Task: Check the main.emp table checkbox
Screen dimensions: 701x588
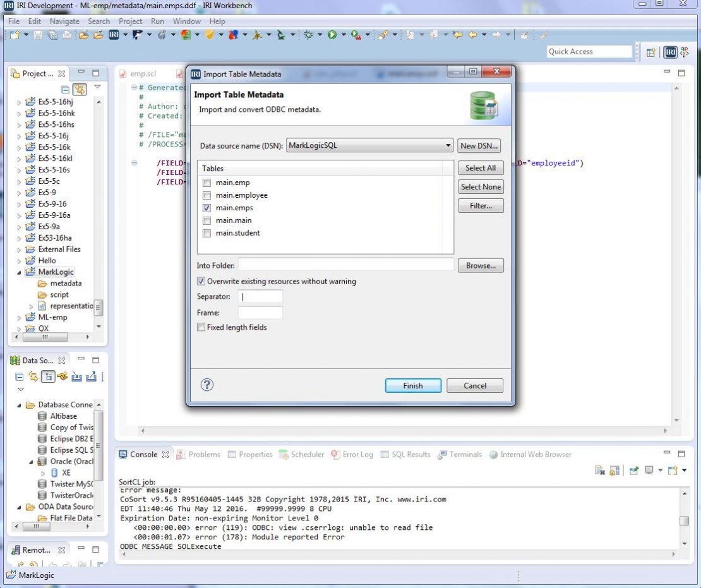Action: [x=207, y=183]
